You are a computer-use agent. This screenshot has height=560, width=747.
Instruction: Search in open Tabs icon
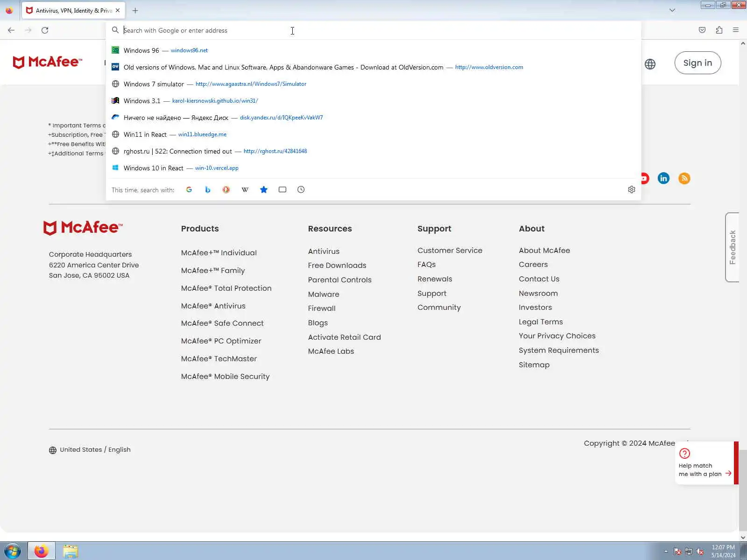282,189
